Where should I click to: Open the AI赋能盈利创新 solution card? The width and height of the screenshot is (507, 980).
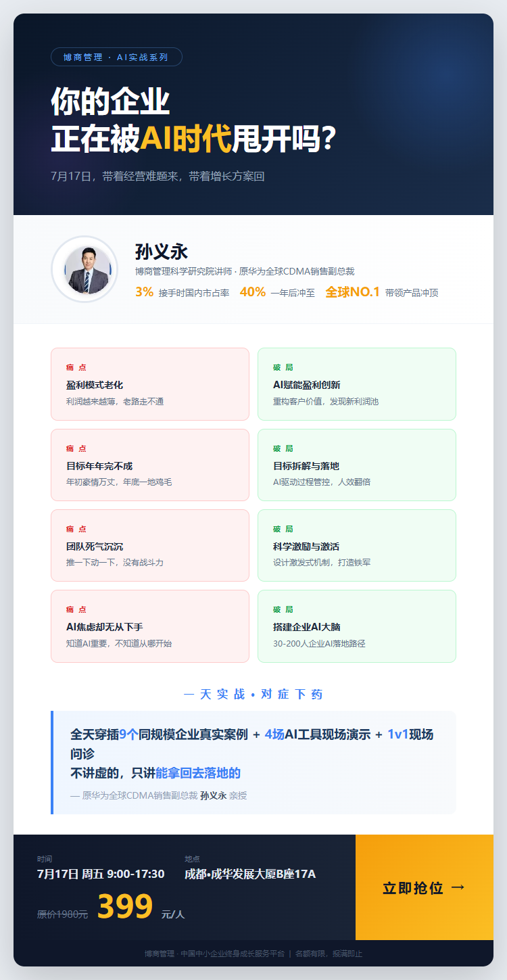(357, 384)
